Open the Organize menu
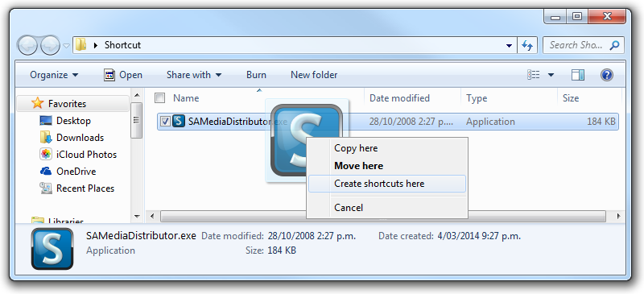The image size is (644, 294). pos(54,75)
